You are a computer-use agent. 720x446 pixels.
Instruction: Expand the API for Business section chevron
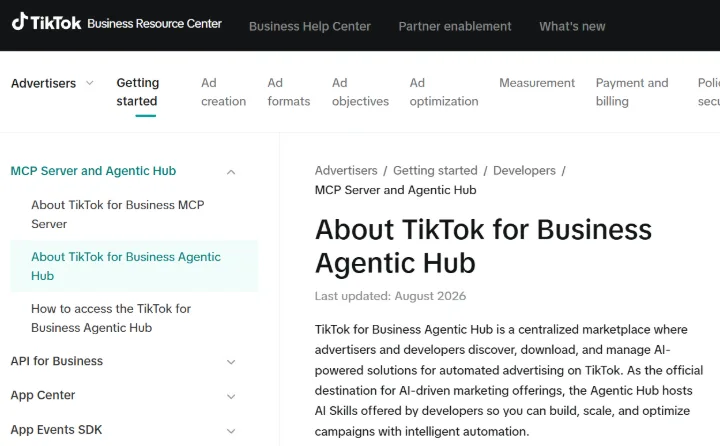(231, 362)
